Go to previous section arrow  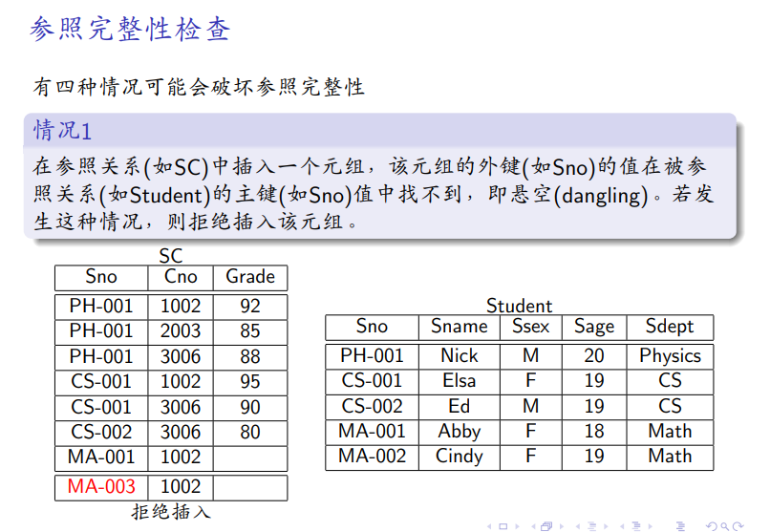coord(622,525)
